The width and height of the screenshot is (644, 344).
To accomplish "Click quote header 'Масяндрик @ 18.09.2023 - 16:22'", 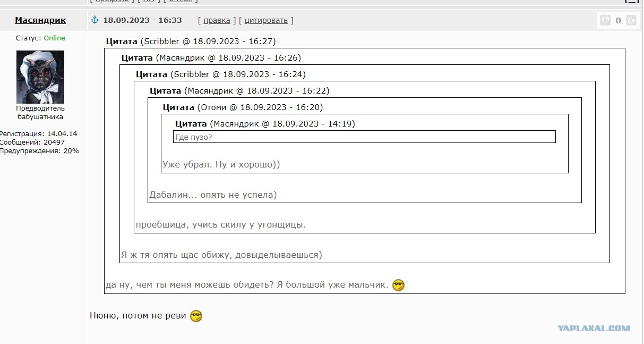I will (256, 91).
